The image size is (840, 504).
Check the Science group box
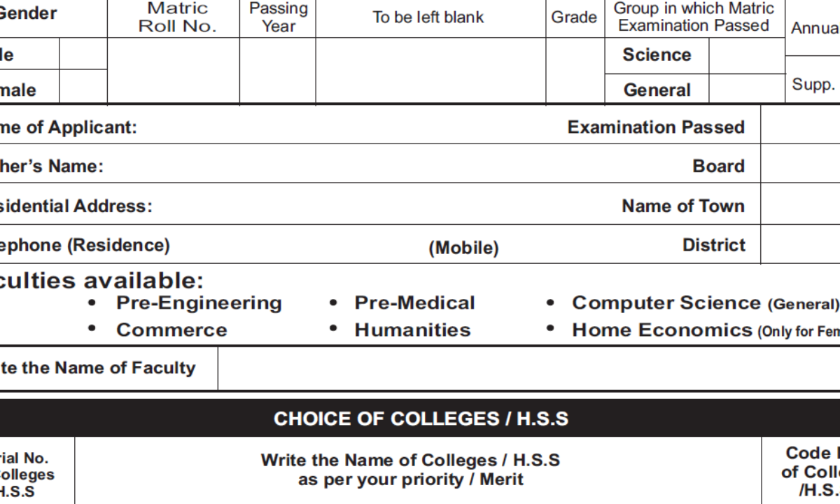746,55
